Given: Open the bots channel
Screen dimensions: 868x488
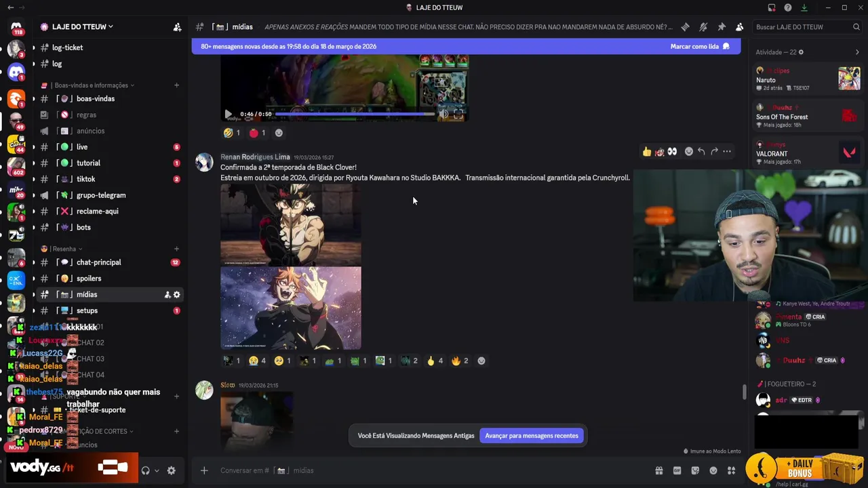Looking at the screenshot, I should pyautogui.click(x=108, y=228).
